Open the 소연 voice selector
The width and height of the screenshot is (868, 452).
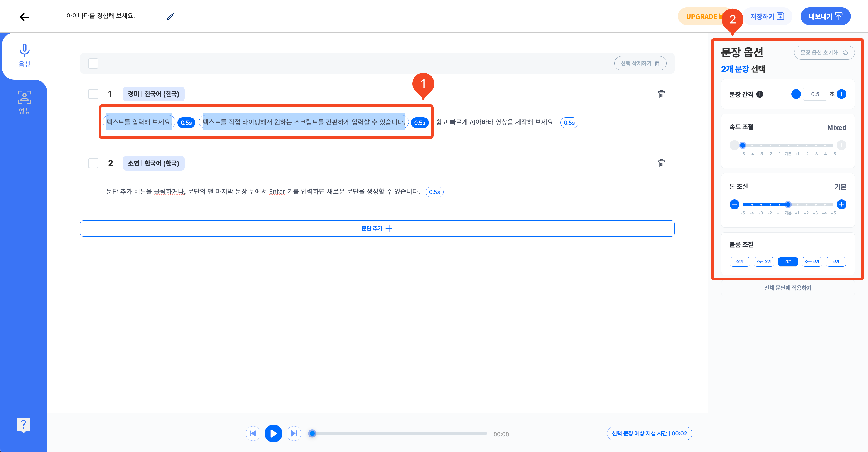154,163
